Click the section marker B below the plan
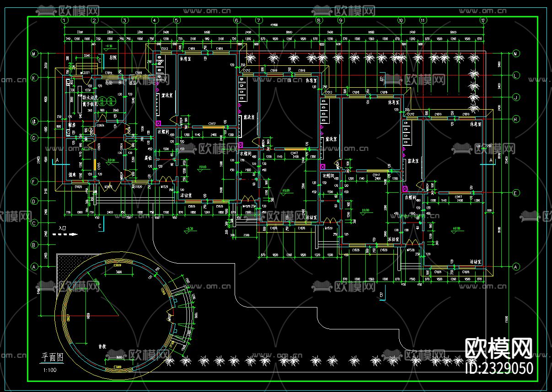The width and height of the screenshot is (552, 392). pyautogui.click(x=381, y=296)
